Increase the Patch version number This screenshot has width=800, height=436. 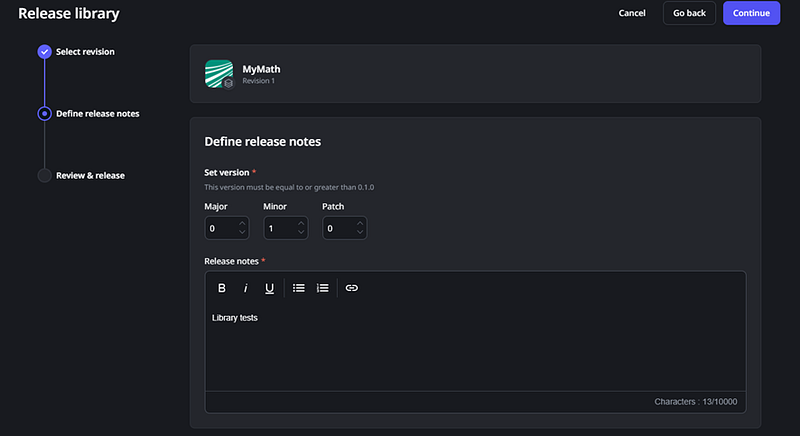(360, 223)
